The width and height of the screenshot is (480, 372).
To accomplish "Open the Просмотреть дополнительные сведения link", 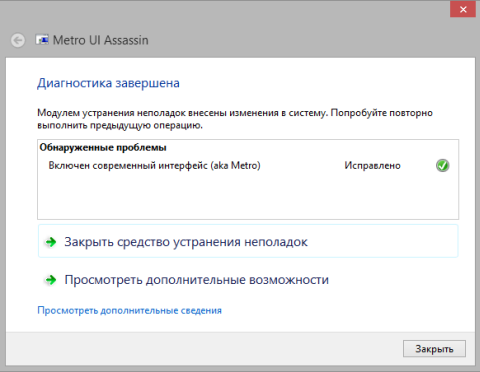I will point(129,311).
